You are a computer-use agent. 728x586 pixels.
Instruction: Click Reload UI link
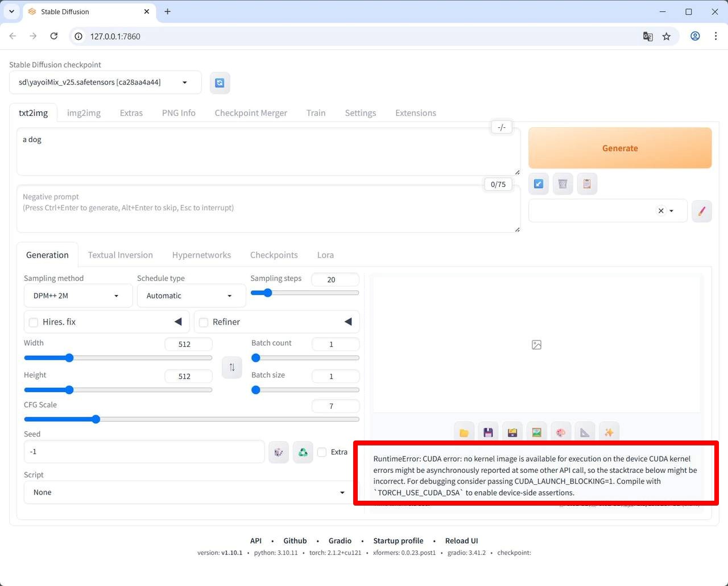pos(461,541)
